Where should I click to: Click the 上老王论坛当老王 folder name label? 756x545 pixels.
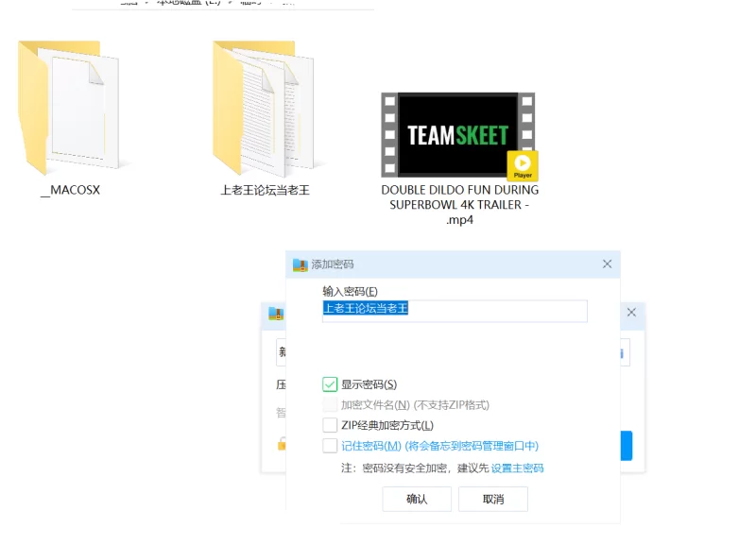(265, 191)
